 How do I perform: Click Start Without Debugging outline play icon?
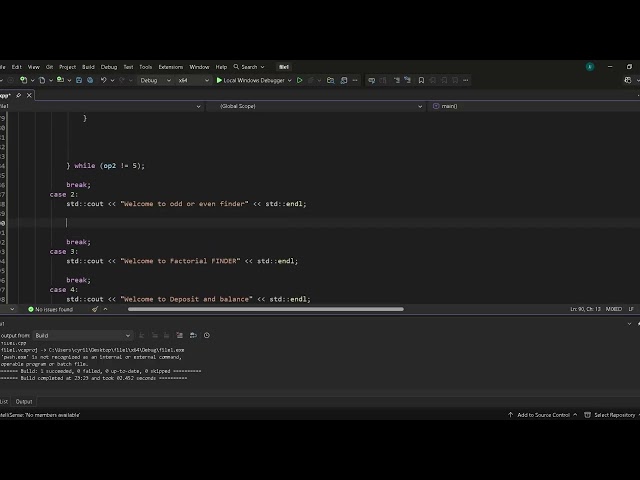299,80
